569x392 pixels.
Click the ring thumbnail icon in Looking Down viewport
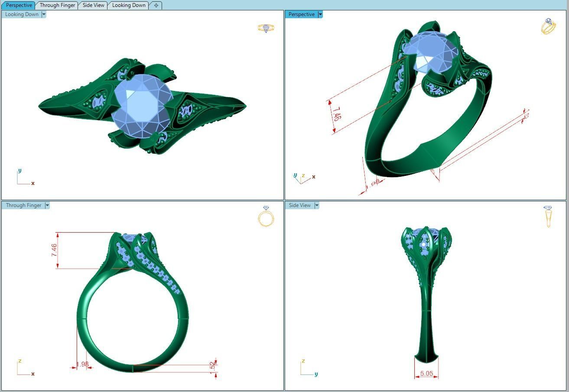[266, 28]
